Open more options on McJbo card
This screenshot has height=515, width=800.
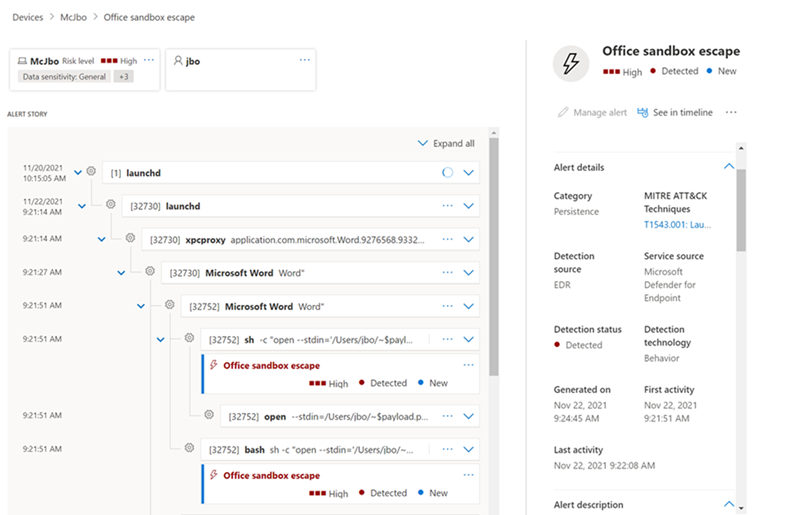pyautogui.click(x=149, y=60)
